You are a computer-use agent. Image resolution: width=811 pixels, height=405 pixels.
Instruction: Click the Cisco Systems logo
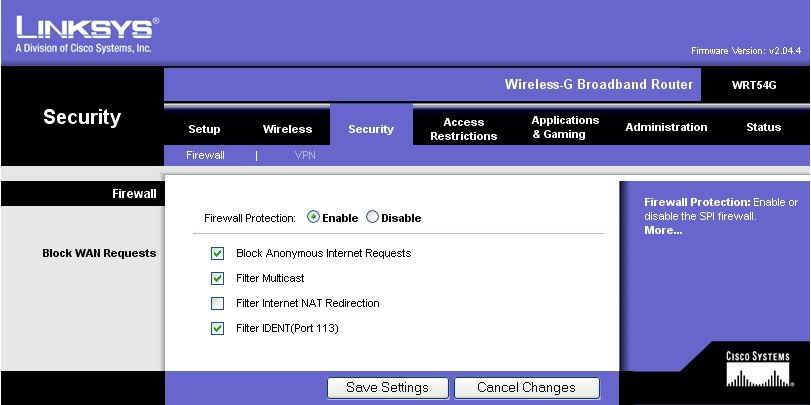pos(757,370)
